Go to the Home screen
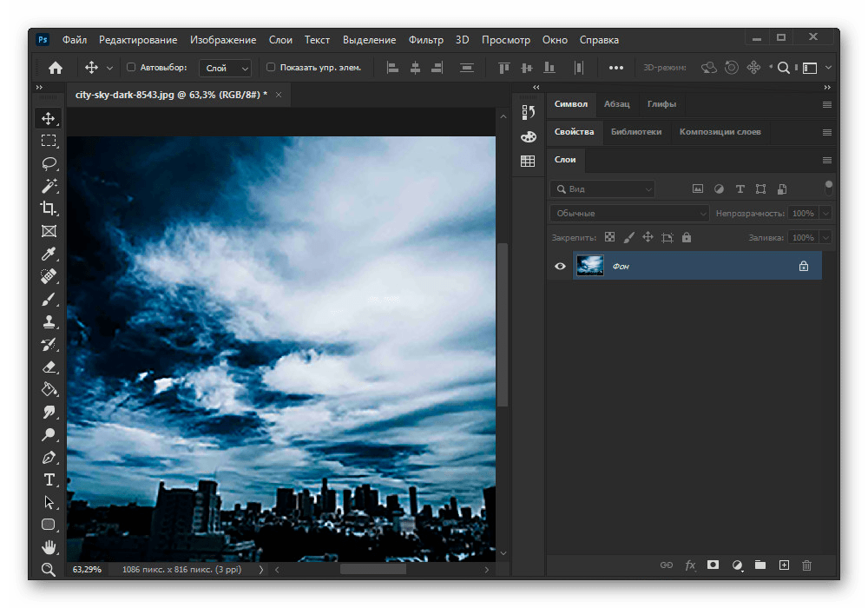This screenshot has height=608, width=868. (56, 68)
